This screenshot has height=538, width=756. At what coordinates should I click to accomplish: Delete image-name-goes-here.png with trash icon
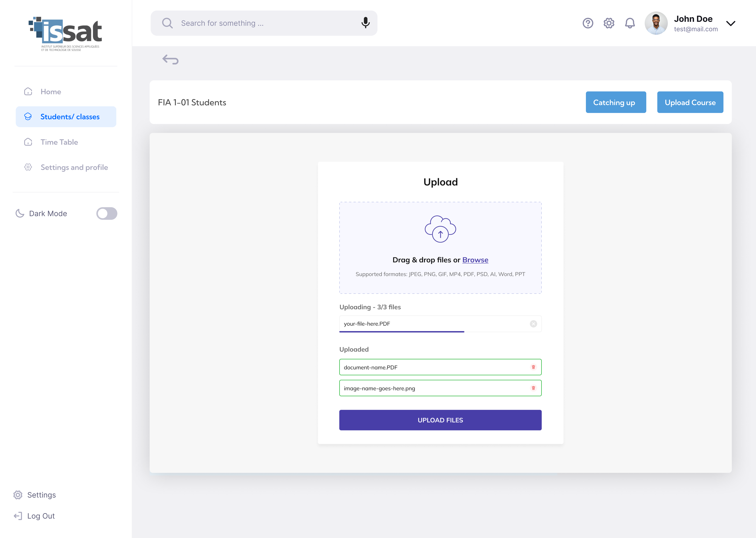coord(533,388)
